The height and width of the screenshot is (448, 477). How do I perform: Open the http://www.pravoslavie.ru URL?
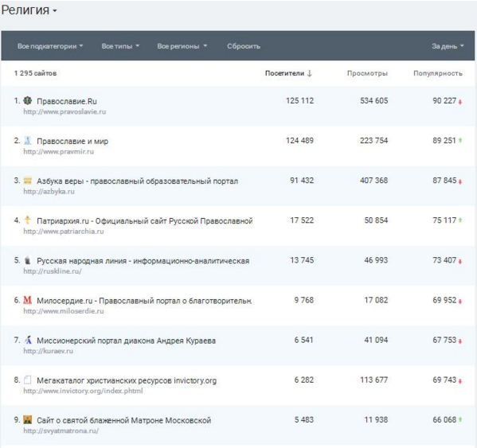(65, 111)
